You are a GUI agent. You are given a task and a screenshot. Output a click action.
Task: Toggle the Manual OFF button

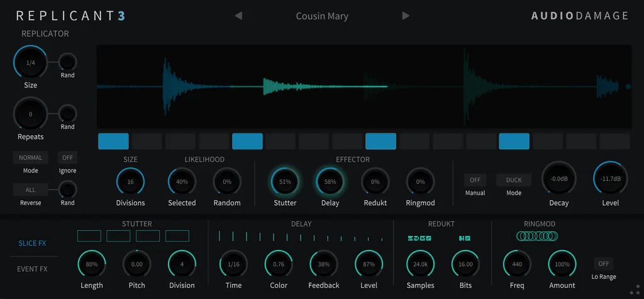[475, 180]
